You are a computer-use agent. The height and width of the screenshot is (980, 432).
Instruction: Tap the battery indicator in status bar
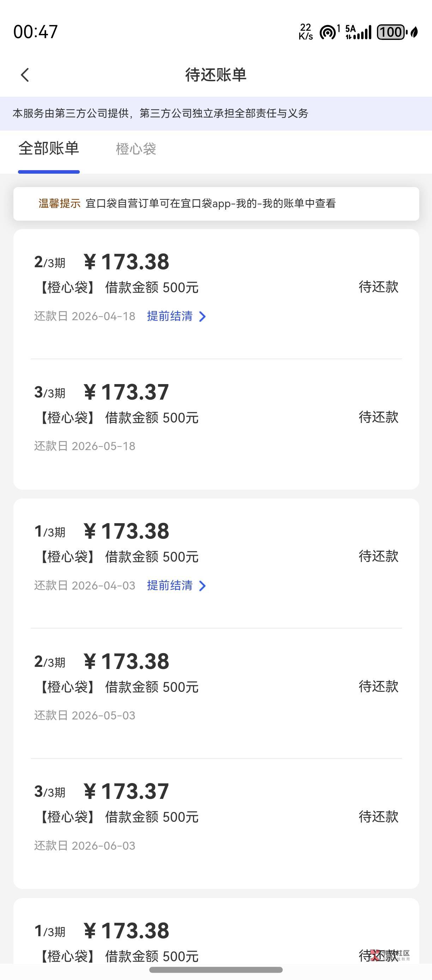coord(391,32)
